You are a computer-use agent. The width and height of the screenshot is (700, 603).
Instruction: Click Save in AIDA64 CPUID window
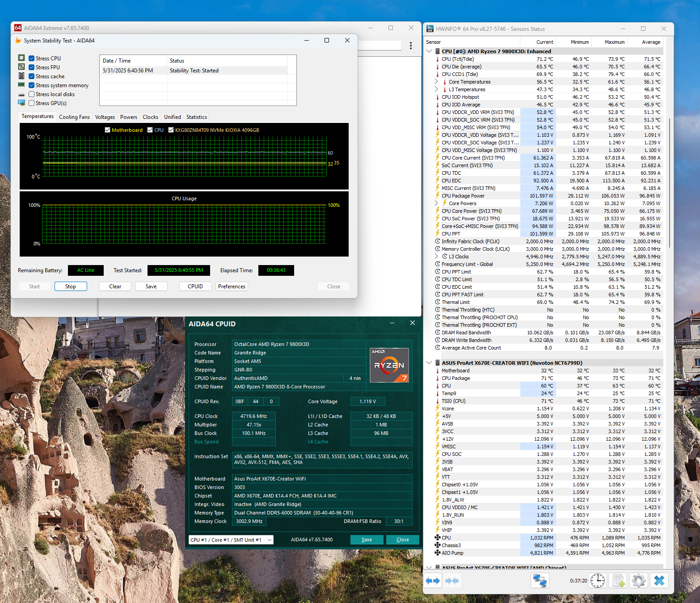click(367, 540)
